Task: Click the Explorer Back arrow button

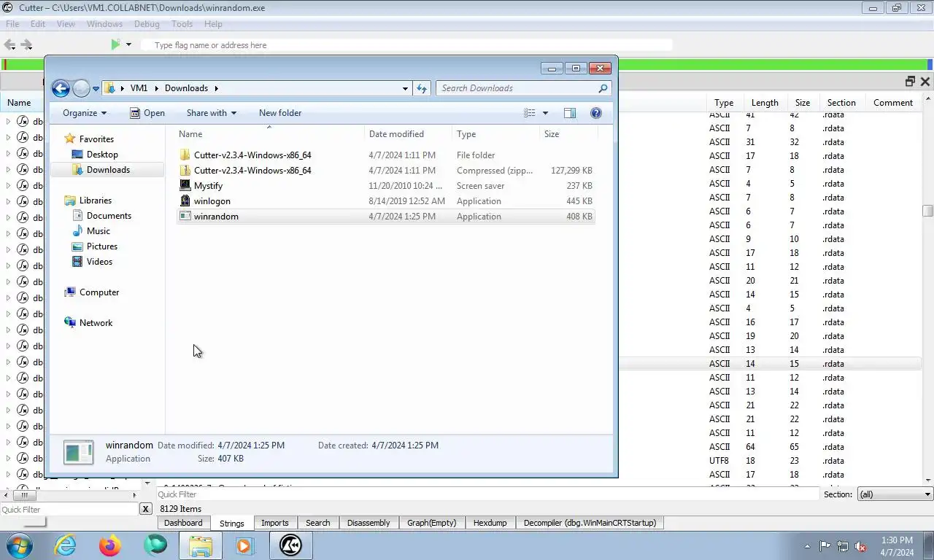Action: (61, 88)
